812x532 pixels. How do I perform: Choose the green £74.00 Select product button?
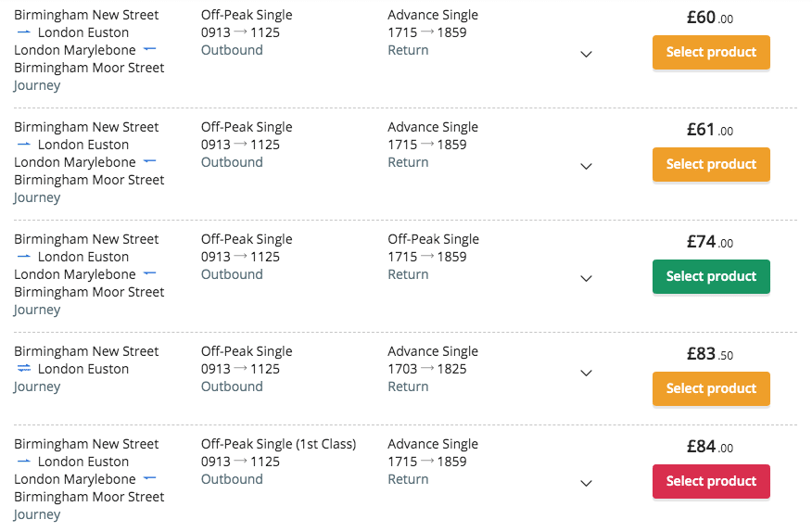click(711, 276)
